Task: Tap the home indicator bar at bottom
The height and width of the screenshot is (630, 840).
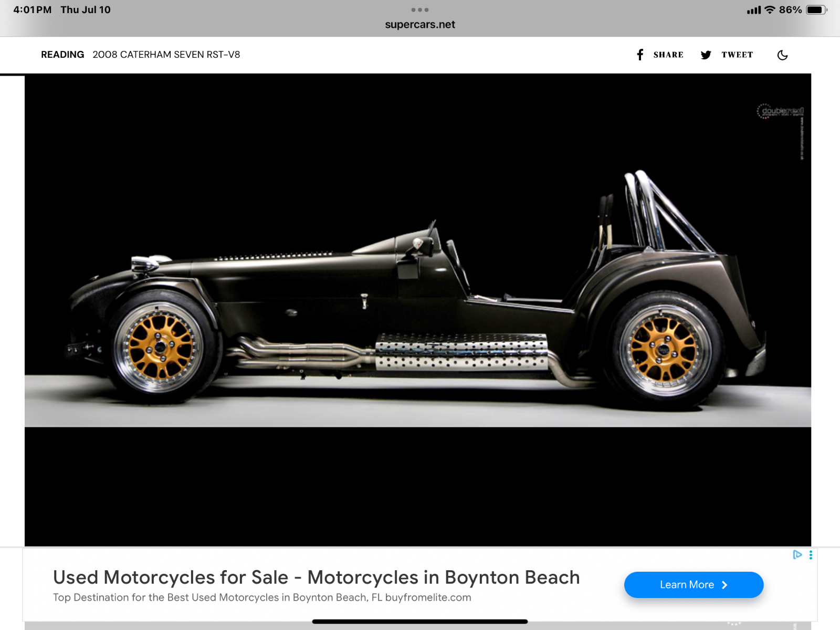Action: pos(420,622)
